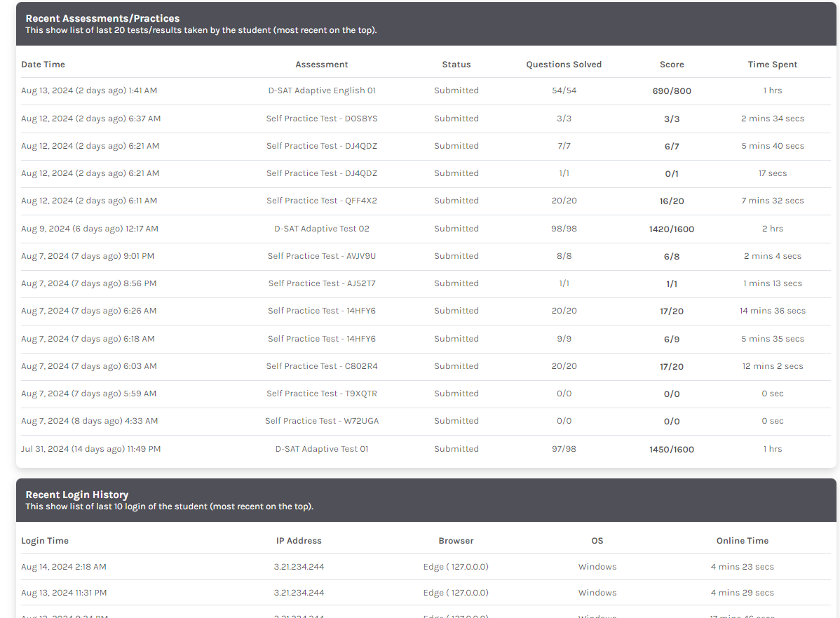The width and height of the screenshot is (840, 618).
Task: Click the Recent Login History heading
Action: pyautogui.click(x=77, y=495)
